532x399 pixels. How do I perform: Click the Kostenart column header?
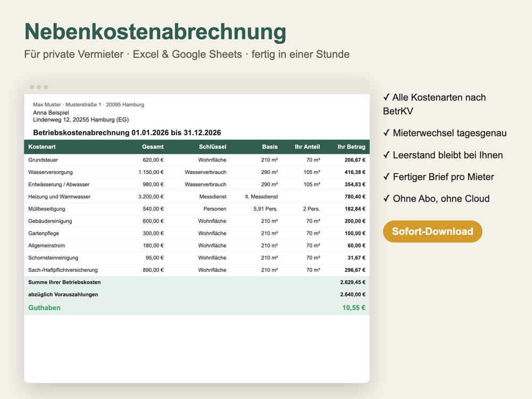click(41, 147)
